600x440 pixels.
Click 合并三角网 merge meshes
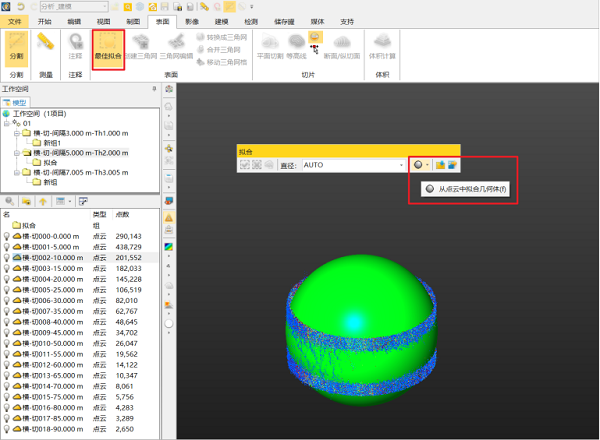(219, 49)
